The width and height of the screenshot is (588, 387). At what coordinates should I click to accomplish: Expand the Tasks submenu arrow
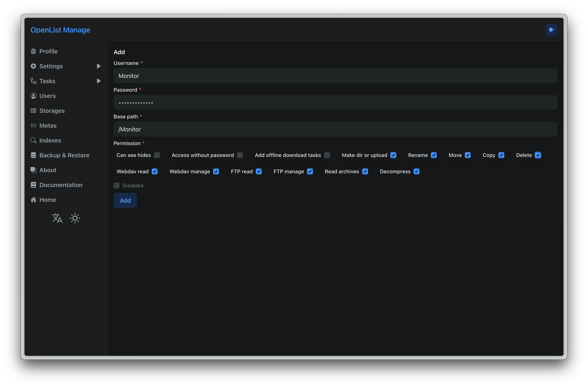coord(99,81)
